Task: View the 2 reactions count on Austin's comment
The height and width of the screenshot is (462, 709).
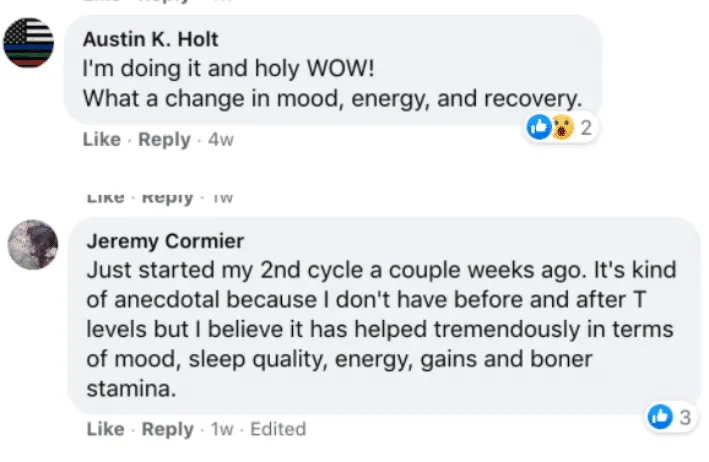Action: (586, 128)
